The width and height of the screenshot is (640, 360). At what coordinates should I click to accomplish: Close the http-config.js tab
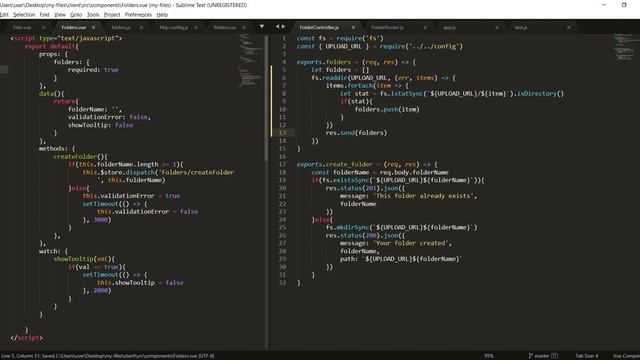(196, 27)
